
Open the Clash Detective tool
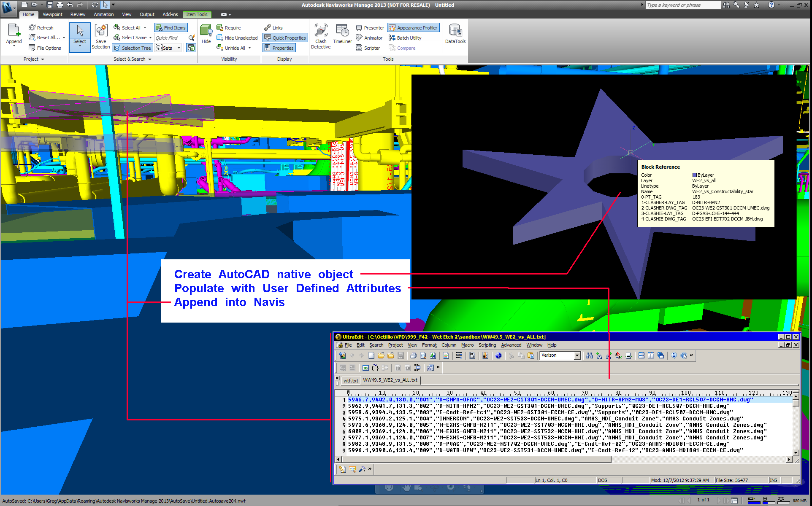[321, 36]
